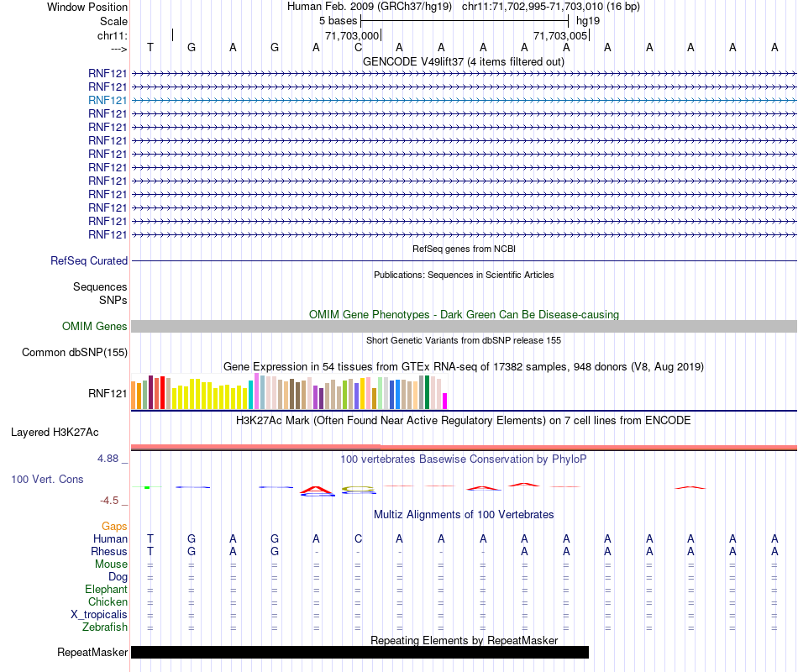This screenshot has width=798, height=672.
Task: Click the Elephant alignment row label
Action: 107,589
